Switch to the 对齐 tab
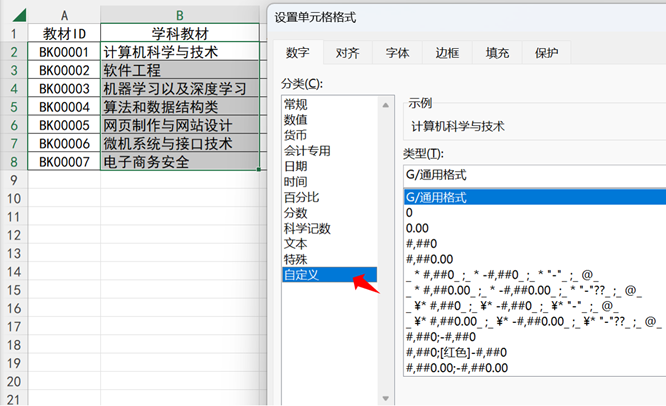This screenshot has width=666, height=406. 347,52
